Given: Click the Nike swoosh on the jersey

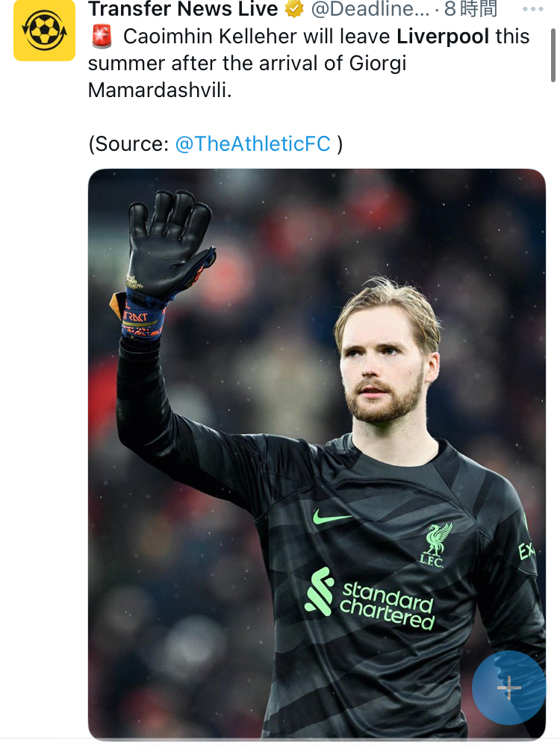Looking at the screenshot, I should pos(332,517).
